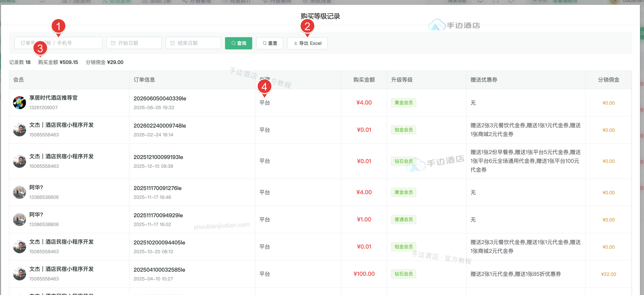Click the 黄金会员 tag in the 2025-11-17 16:46 row
The height and width of the screenshot is (295, 644).
click(403, 192)
